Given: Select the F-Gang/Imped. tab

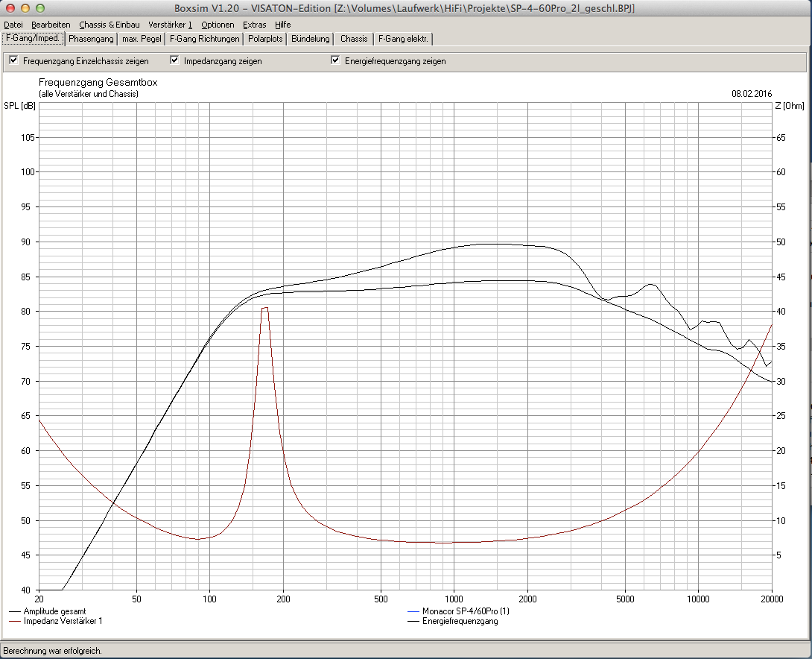Looking at the screenshot, I should (x=33, y=38).
